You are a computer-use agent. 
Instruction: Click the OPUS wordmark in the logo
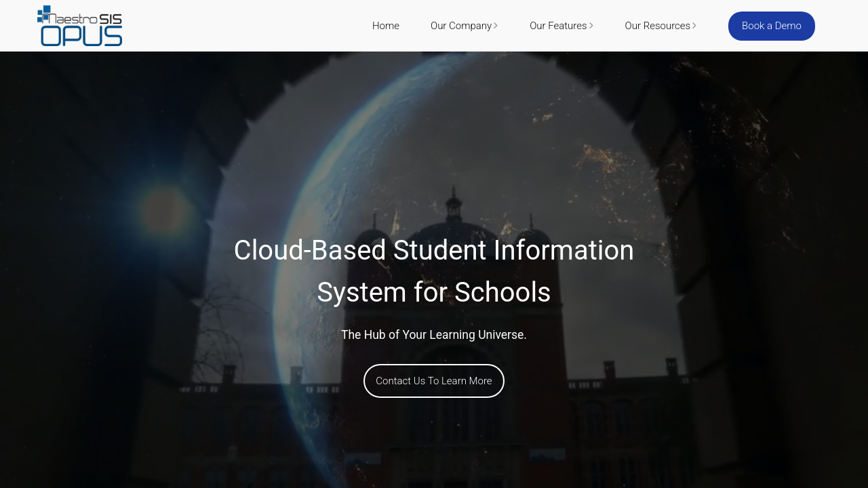click(81, 35)
